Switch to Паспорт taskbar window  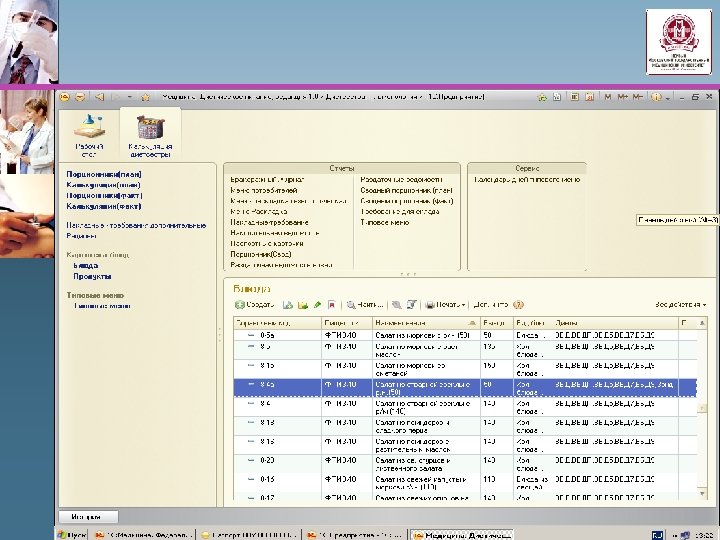(x=249, y=535)
